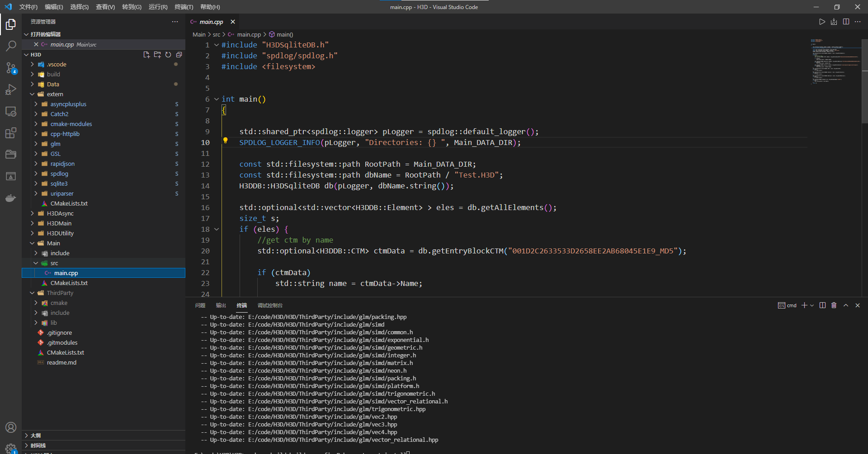Maximize the terminal panel size
868x454 pixels.
pos(846,305)
